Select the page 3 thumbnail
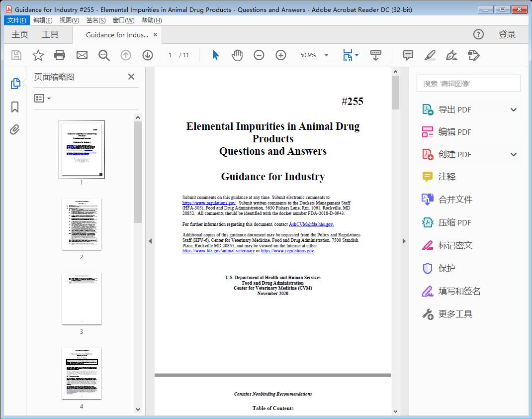Image resolution: width=532 pixels, height=419 pixels. pyautogui.click(x=82, y=299)
